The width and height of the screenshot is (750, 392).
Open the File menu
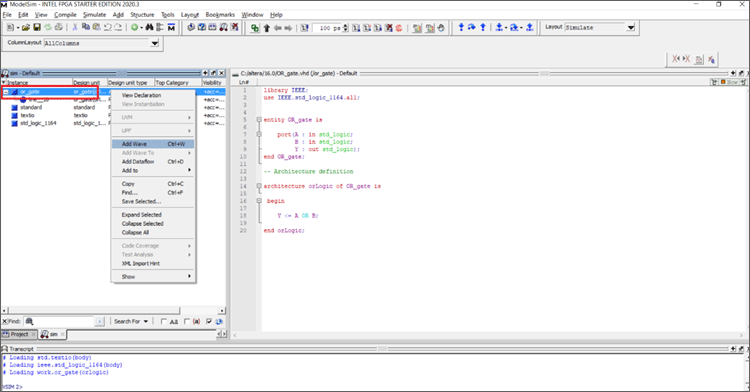(x=7, y=15)
